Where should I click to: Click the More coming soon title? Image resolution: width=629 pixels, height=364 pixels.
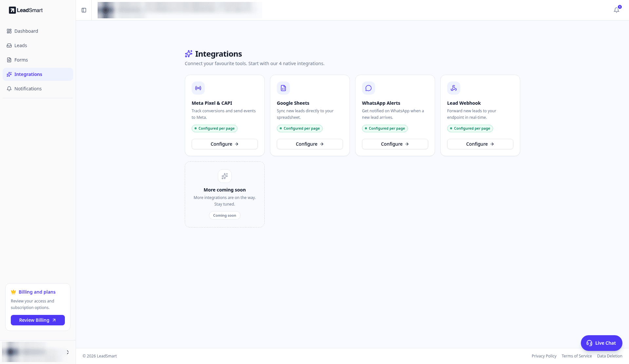[x=225, y=190]
